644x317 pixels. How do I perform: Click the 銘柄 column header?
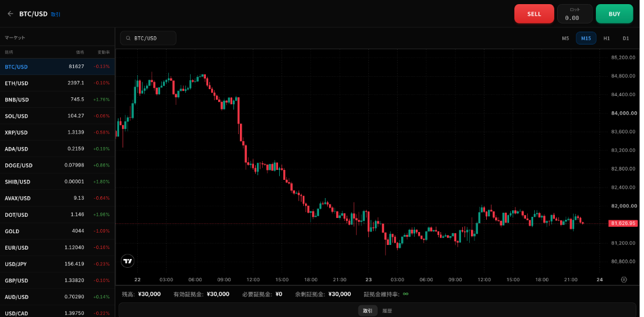click(9, 52)
